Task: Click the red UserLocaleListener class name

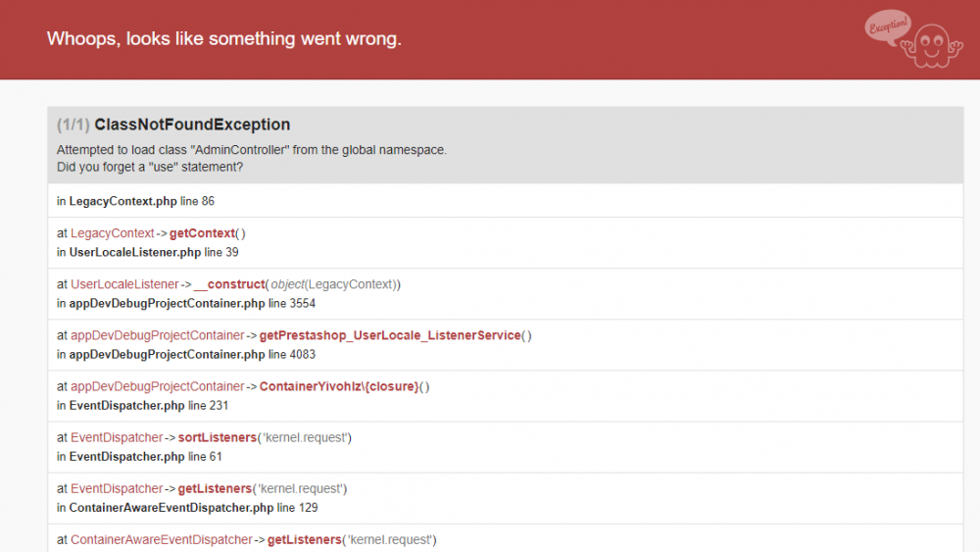Action: coord(124,284)
